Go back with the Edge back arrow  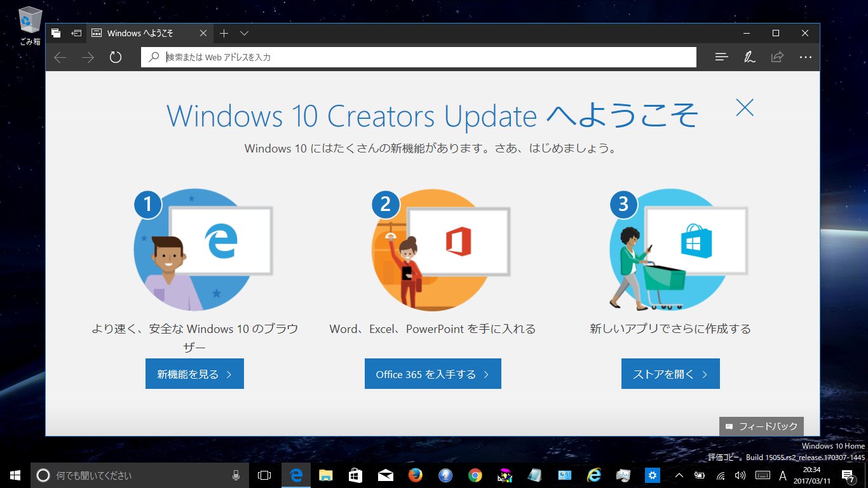[x=60, y=57]
